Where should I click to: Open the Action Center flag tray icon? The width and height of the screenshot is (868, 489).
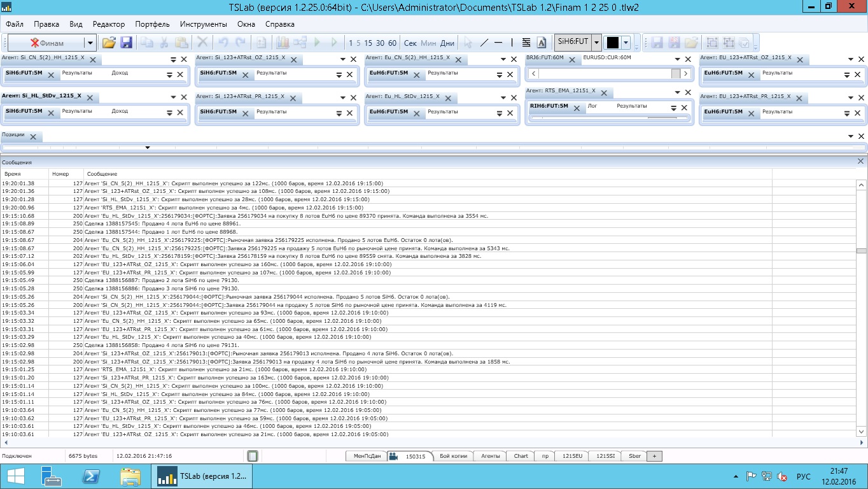751,476
